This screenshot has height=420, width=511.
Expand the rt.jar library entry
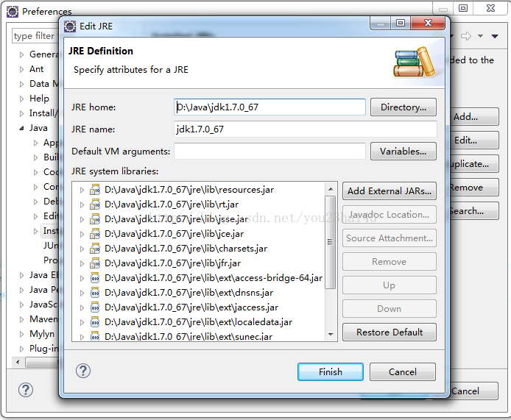pos(82,204)
